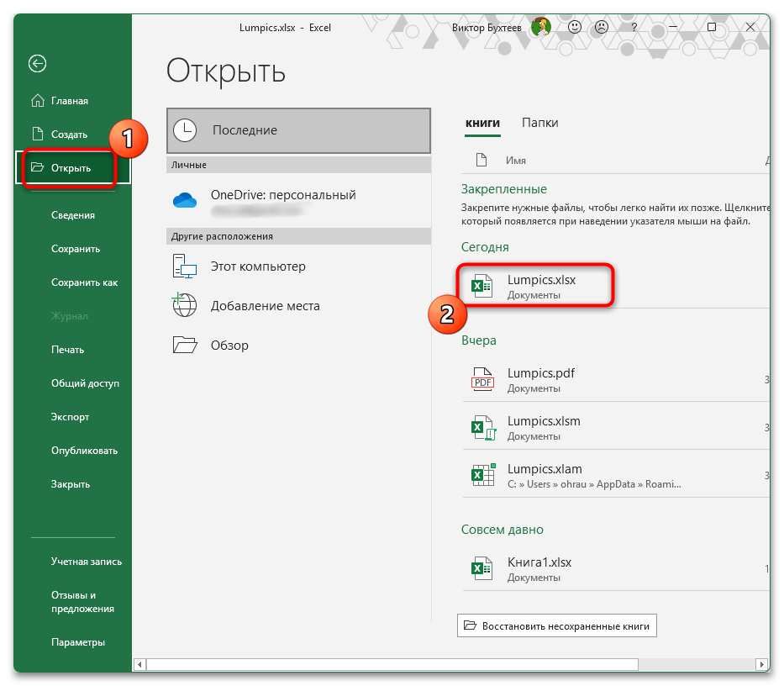Image resolution: width=784 pixels, height=686 pixels.
Task: Open the Lumpics.xlsm file name
Action: click(x=544, y=421)
